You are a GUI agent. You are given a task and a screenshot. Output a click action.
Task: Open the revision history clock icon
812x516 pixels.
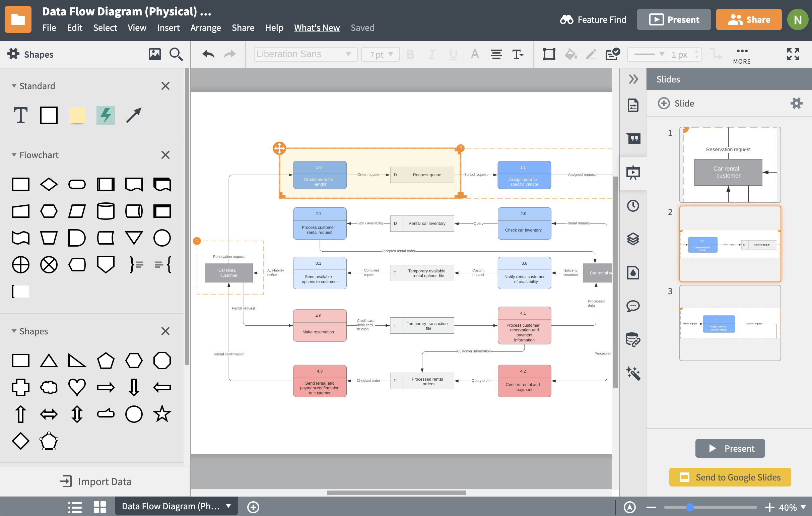click(x=633, y=206)
